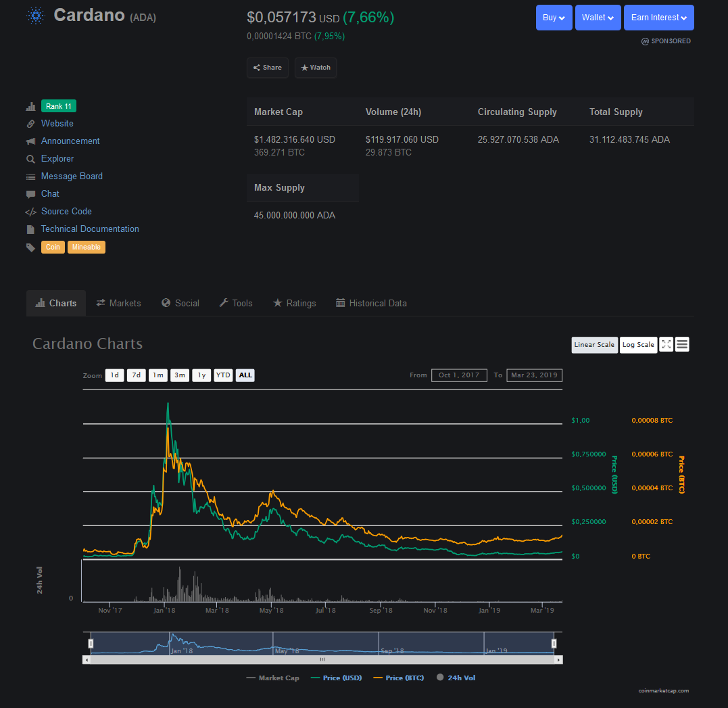
Task: Click the Rank bar chart icon
Action: click(x=30, y=106)
